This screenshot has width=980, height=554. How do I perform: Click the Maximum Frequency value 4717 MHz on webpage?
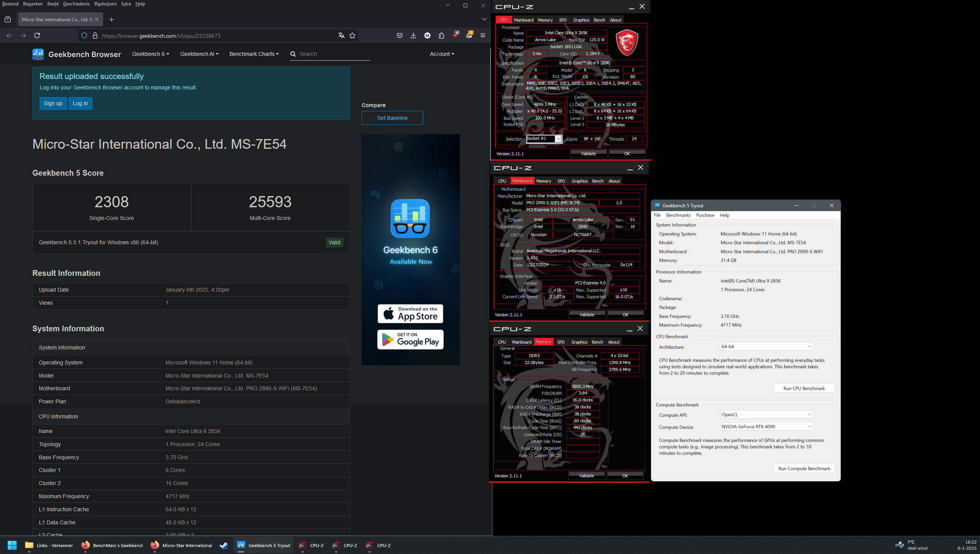coord(178,496)
